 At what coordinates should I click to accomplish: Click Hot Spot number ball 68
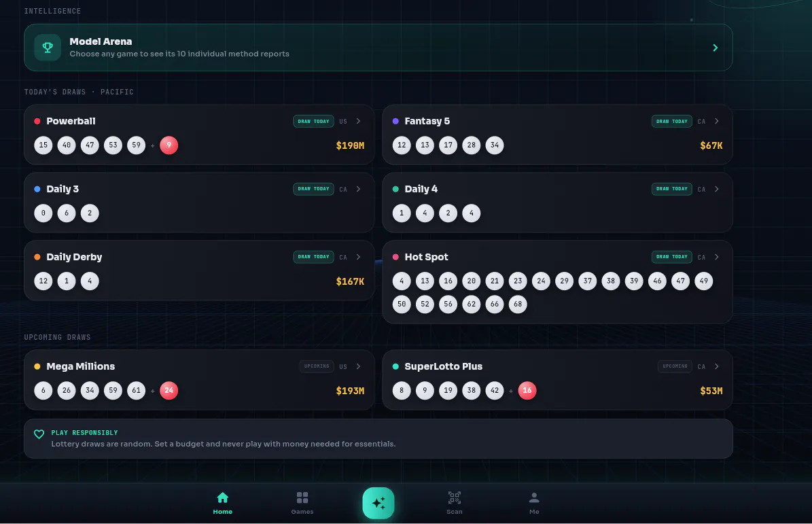[x=518, y=304]
